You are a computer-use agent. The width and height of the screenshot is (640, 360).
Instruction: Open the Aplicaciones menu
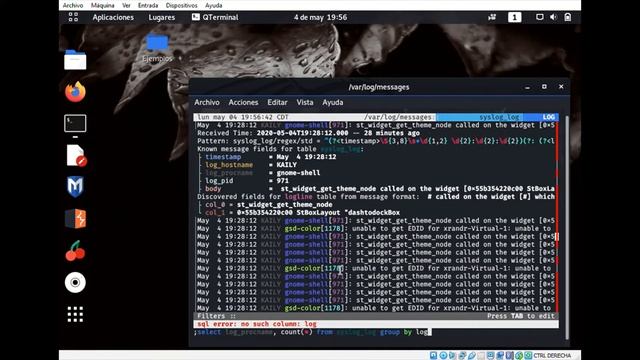pyautogui.click(x=113, y=17)
